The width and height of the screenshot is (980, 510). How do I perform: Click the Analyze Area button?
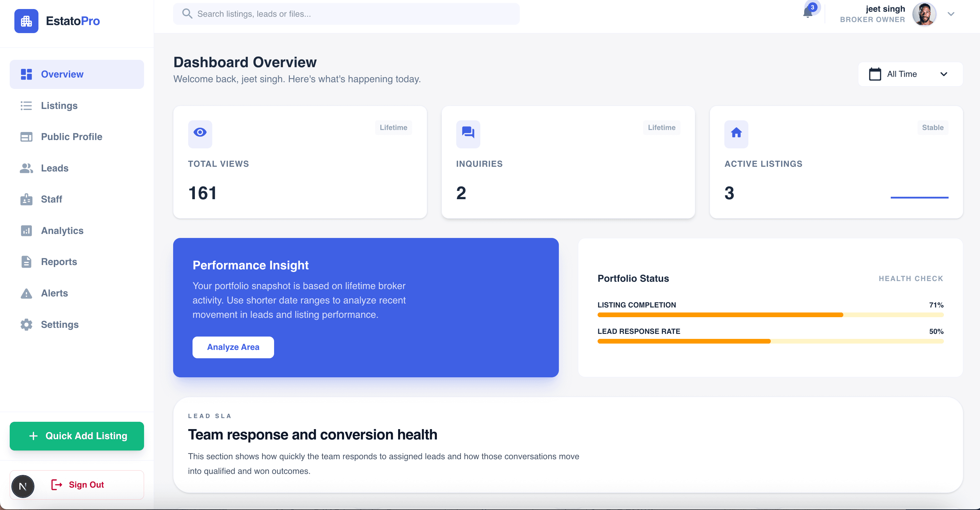233,347
